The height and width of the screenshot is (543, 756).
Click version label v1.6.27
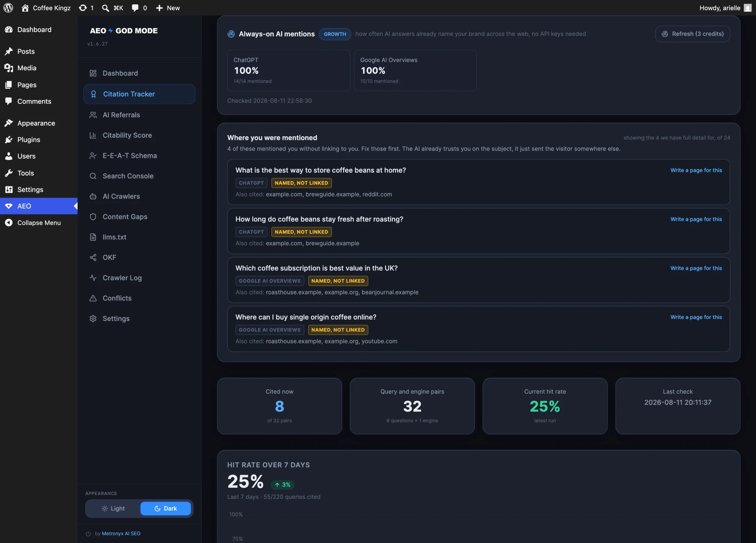97,44
